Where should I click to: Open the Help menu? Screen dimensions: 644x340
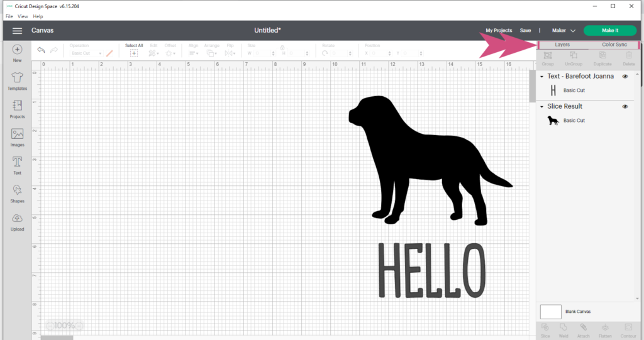[x=38, y=16]
